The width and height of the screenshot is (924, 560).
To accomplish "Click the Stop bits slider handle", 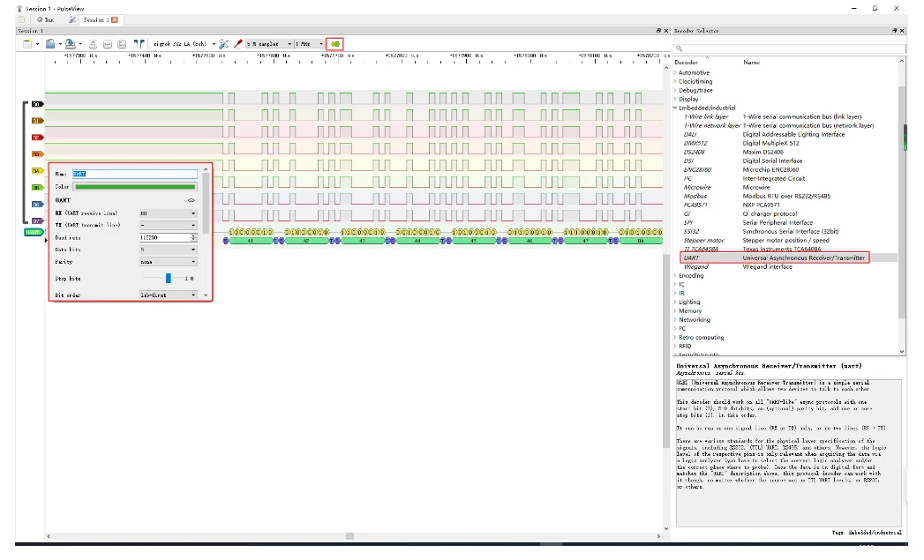I will pyautogui.click(x=168, y=278).
